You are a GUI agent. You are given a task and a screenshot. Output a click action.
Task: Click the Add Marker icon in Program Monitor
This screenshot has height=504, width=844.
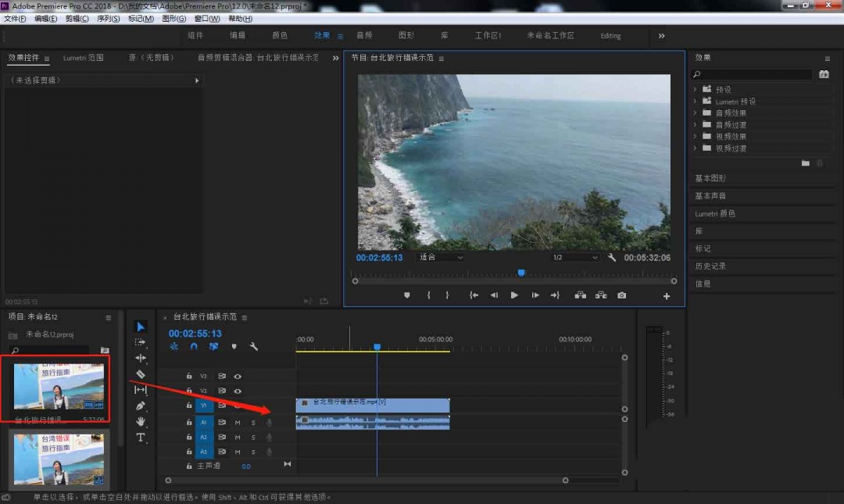[x=406, y=295]
